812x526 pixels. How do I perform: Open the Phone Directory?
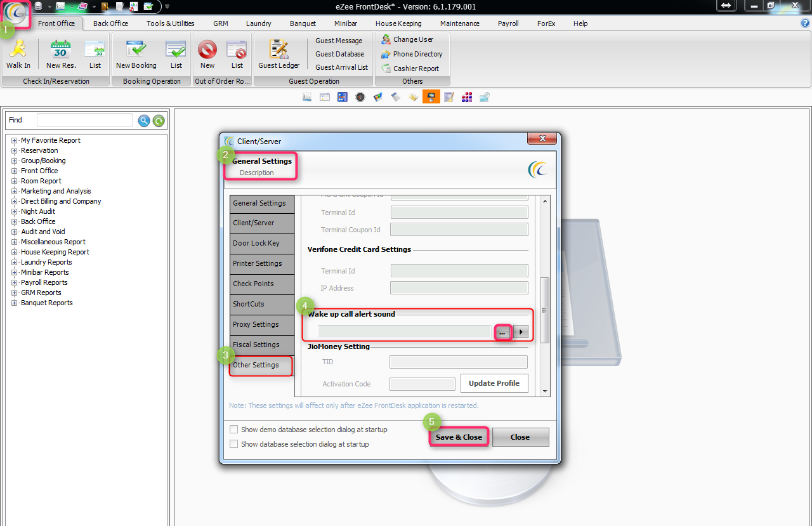(412, 54)
